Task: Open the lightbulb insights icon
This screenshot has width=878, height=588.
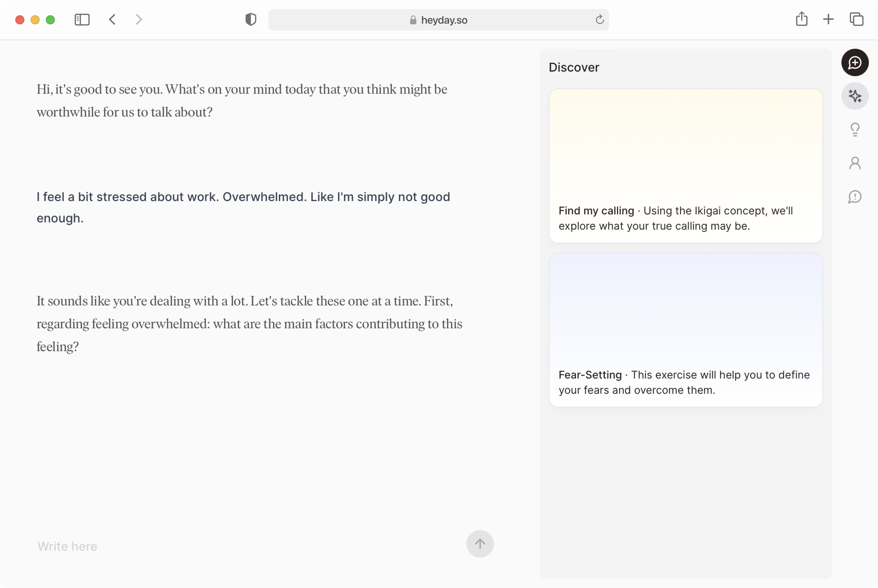Action: (855, 130)
